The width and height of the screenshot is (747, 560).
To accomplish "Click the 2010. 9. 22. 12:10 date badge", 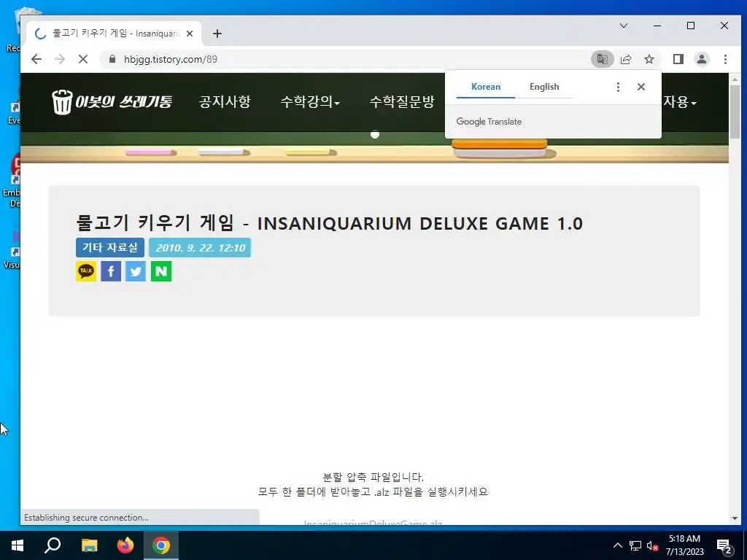I will (x=200, y=248).
